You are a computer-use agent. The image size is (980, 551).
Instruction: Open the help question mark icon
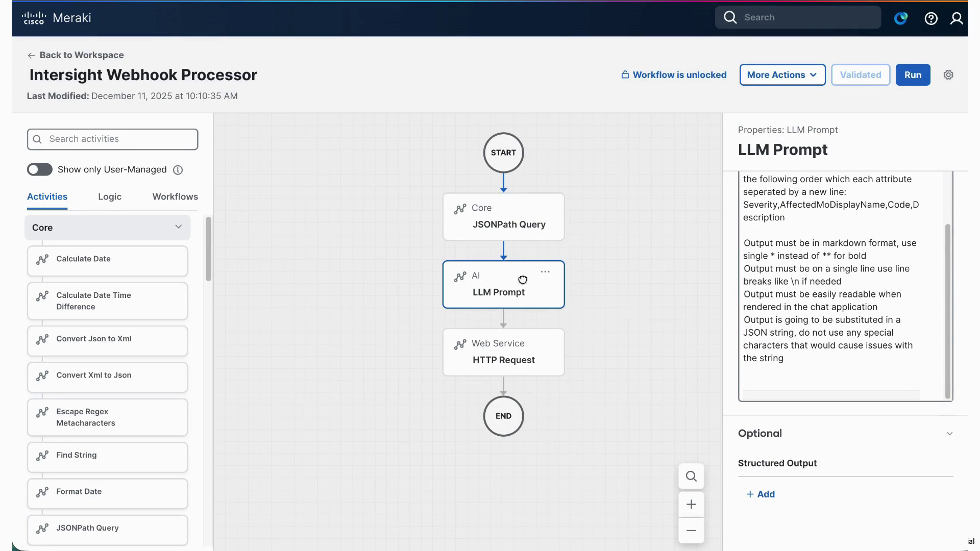[931, 18]
